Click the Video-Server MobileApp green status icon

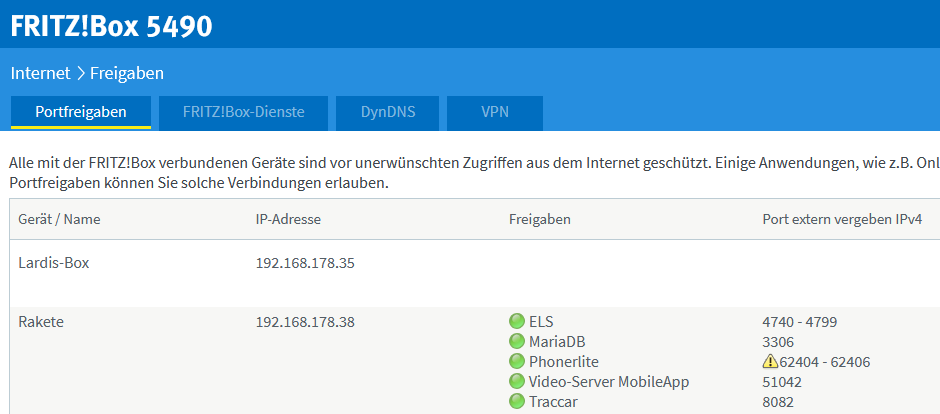(517, 381)
